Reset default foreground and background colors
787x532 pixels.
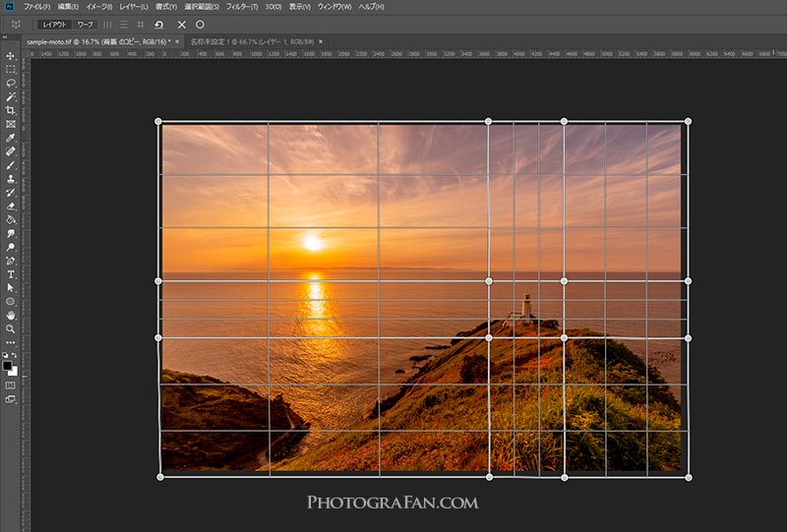pyautogui.click(x=5, y=355)
